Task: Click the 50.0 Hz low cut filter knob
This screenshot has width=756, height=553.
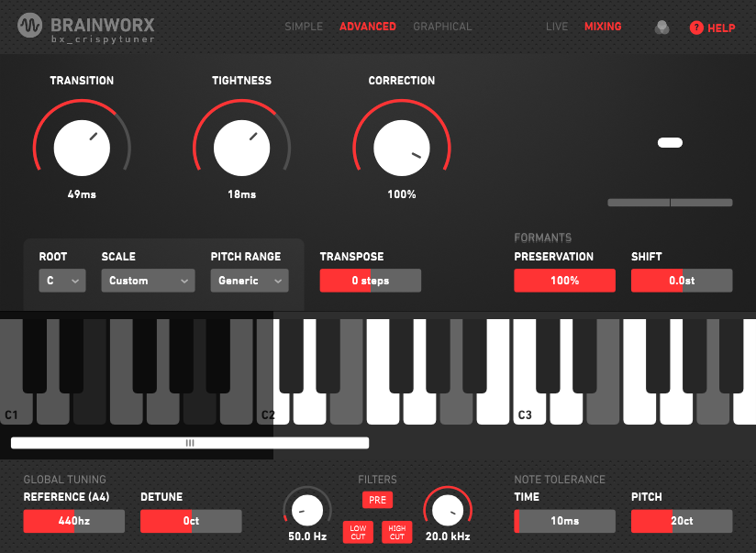Action: click(306, 507)
